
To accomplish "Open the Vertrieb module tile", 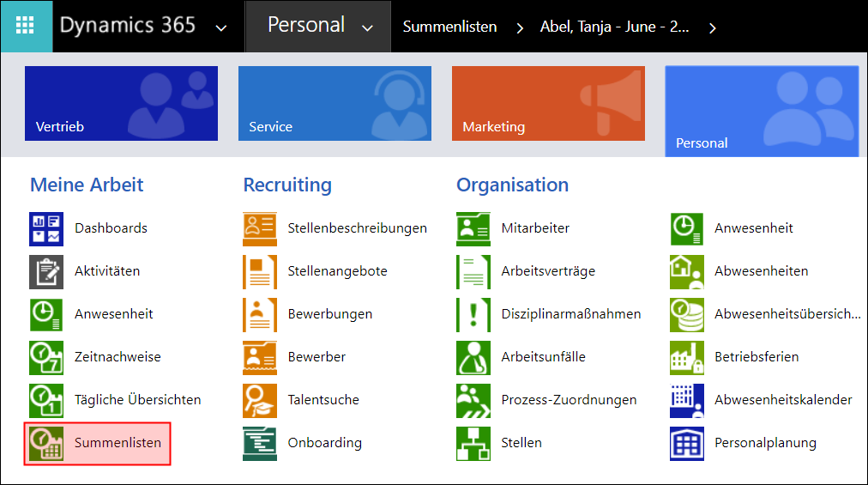I will tap(121, 103).
